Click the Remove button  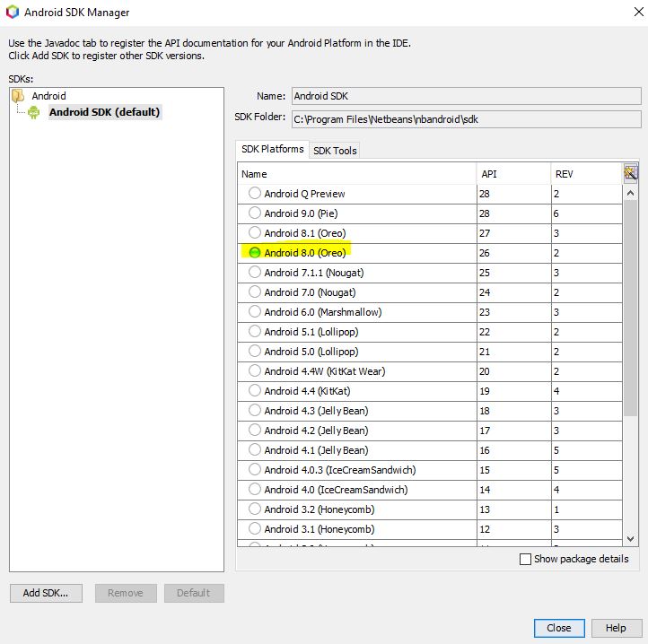coord(126,593)
